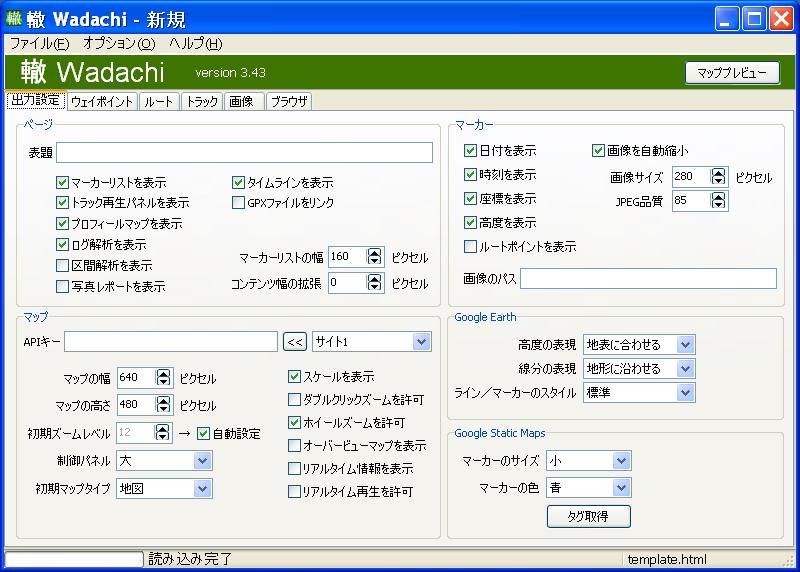
Task: Switch to the ブラウザ tab
Action: coord(289,102)
